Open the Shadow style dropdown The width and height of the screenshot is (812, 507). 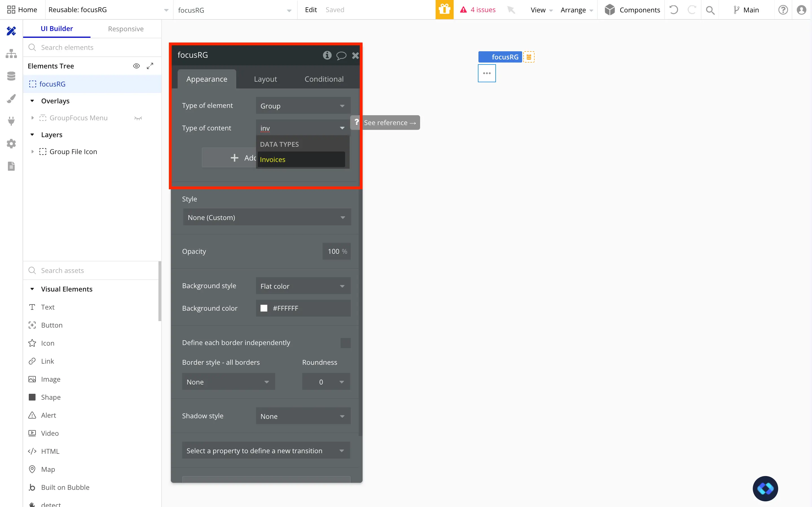pos(303,416)
